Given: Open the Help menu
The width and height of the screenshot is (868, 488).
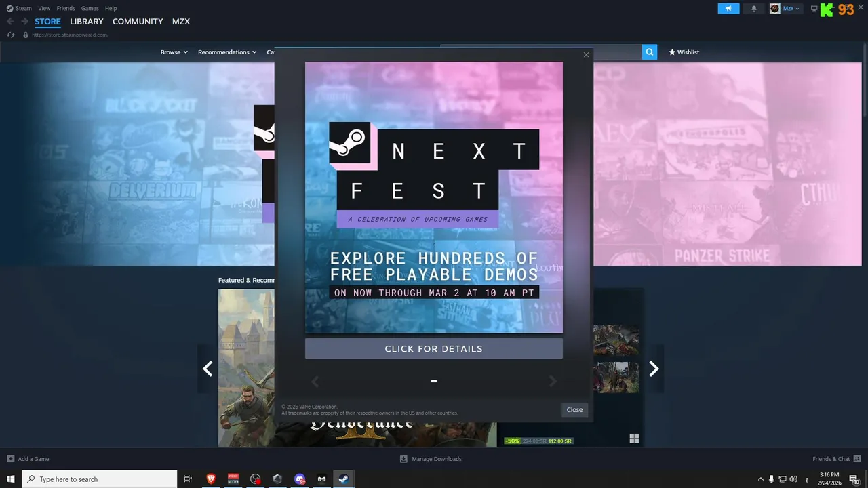Looking at the screenshot, I should [x=111, y=8].
